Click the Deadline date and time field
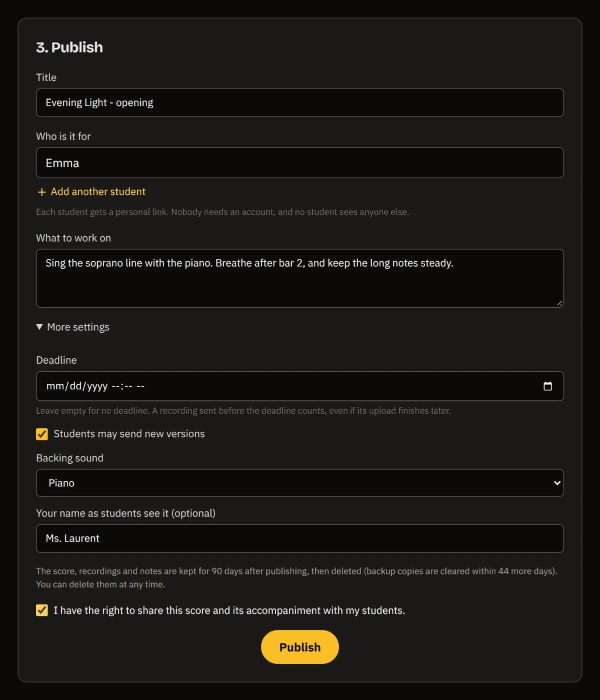 click(300, 386)
